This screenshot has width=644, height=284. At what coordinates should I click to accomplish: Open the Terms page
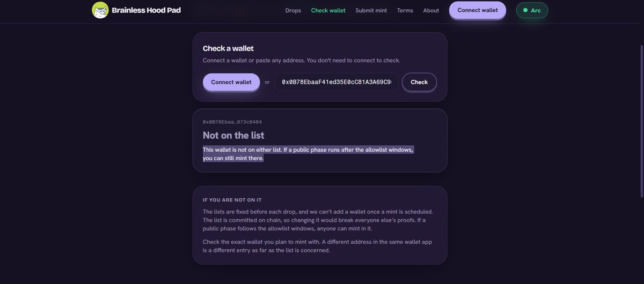pos(405,10)
